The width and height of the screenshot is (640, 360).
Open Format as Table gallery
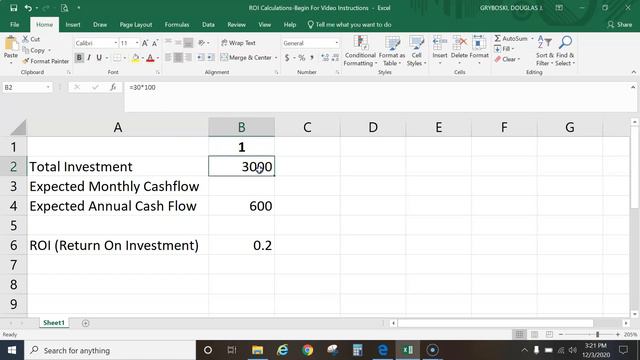(x=392, y=51)
